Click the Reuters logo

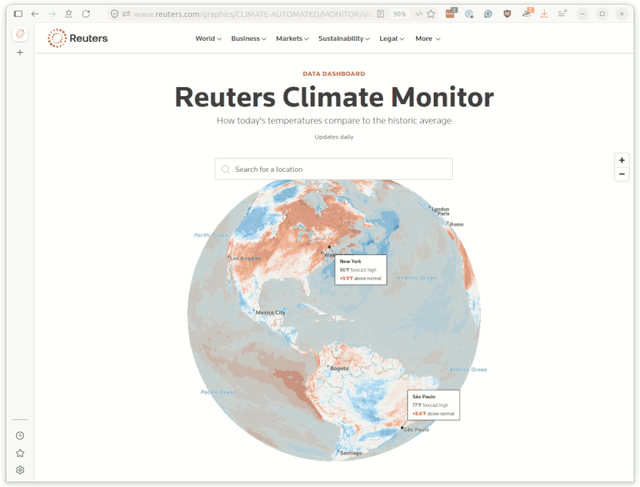pos(78,38)
